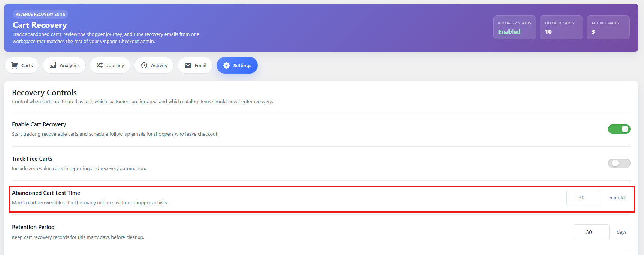Click the shopping cart icon in Carts tab
This screenshot has width=644, height=255.
(15, 65)
